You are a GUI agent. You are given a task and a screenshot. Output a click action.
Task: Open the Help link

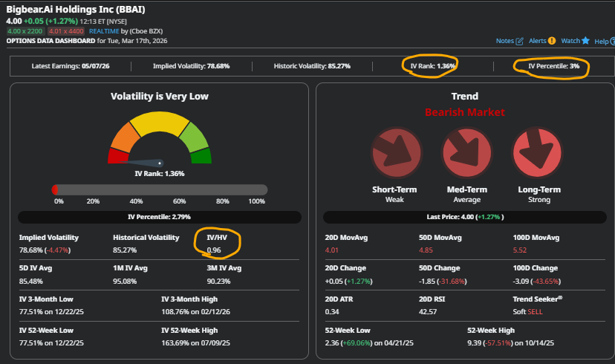click(602, 41)
